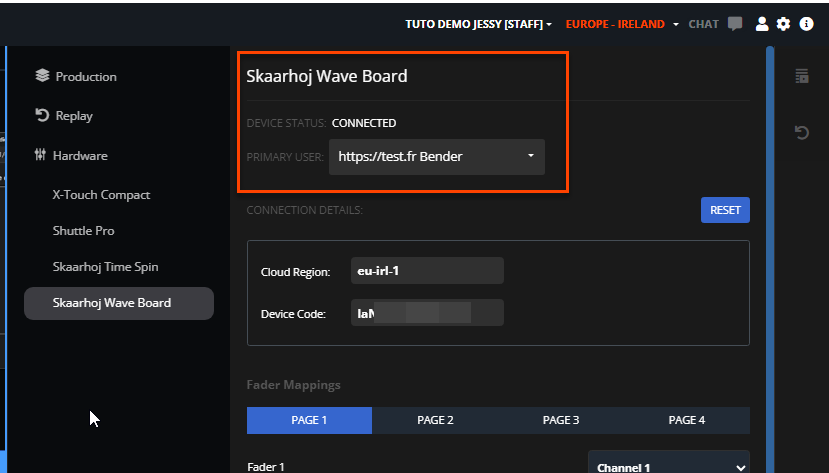
Task: Click the undo history icon on right sidebar
Action: pyautogui.click(x=801, y=132)
